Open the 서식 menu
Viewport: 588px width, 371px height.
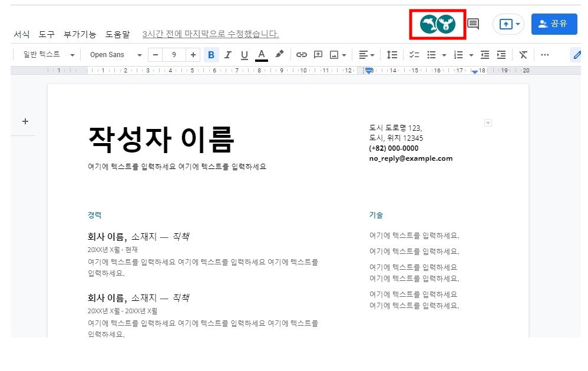(21, 34)
